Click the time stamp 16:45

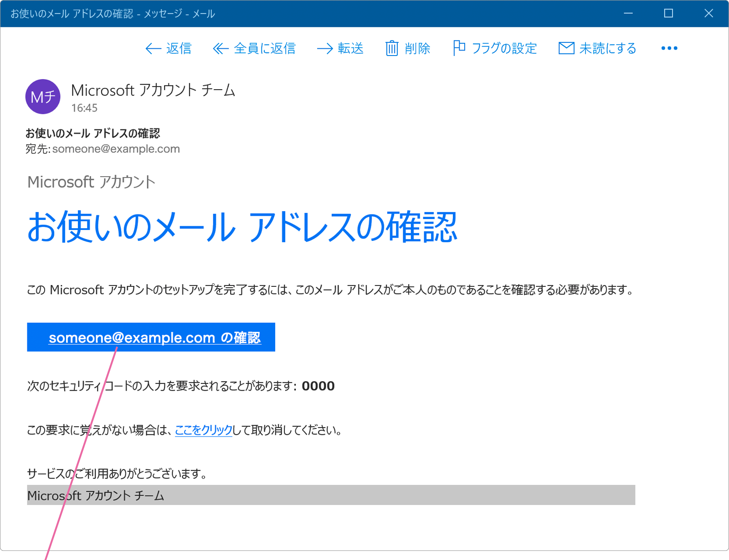click(84, 108)
